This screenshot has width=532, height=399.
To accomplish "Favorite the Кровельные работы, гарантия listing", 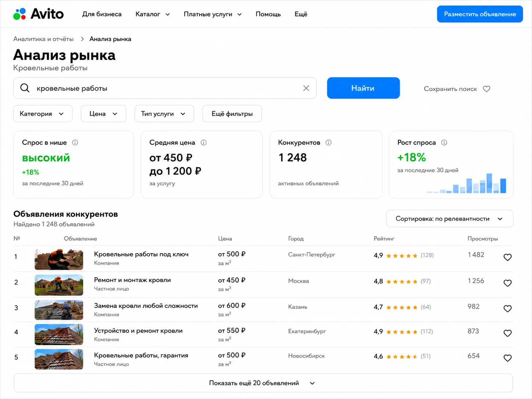I will [507, 358].
